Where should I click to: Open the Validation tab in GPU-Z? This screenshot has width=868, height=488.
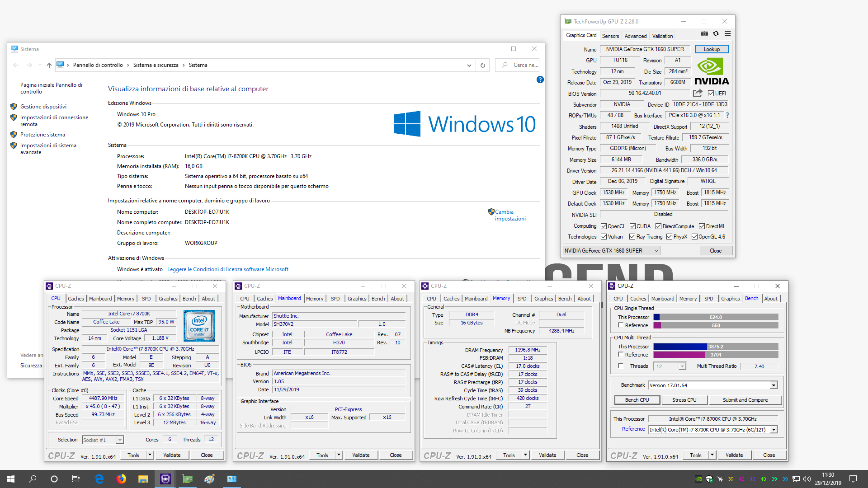[x=662, y=36]
